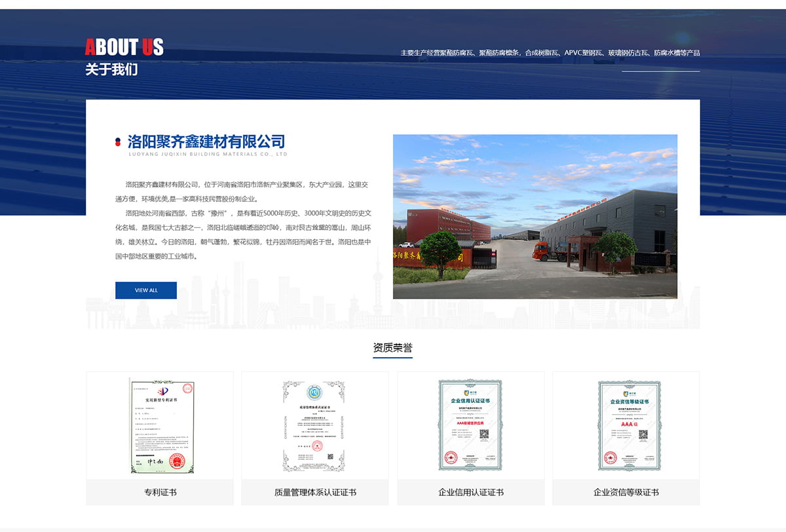The image size is (786, 532).
Task: Open the enterprise credit certification image
Action: click(470, 425)
